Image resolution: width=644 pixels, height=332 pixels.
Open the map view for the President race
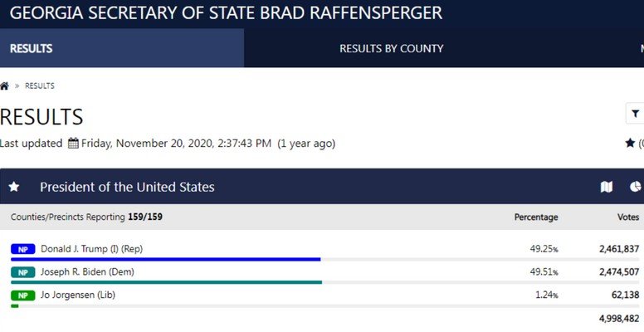click(x=607, y=187)
